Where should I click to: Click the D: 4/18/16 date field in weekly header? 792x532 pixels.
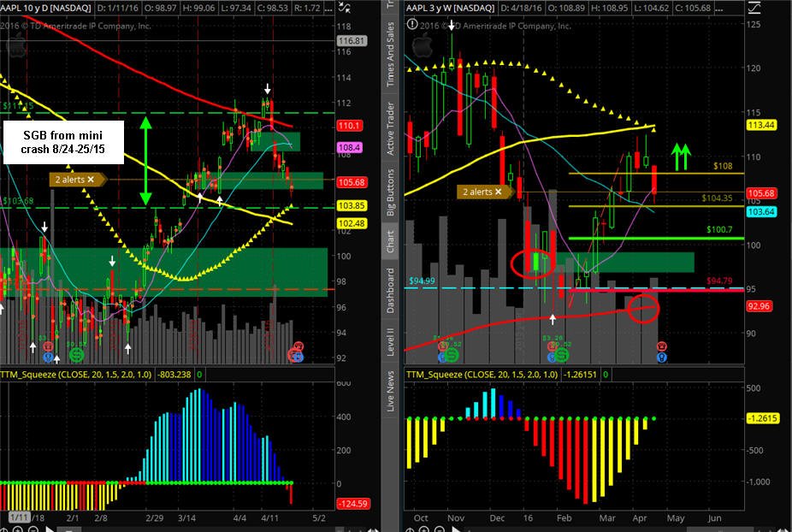click(x=522, y=9)
